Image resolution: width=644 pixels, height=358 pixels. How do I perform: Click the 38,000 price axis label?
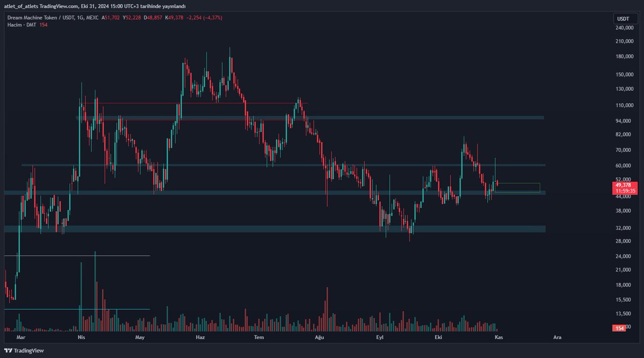(x=624, y=211)
